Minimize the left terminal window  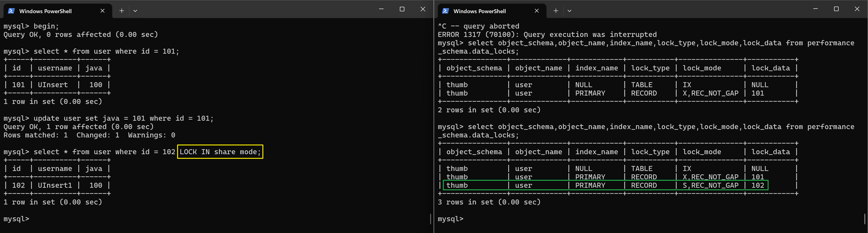pyautogui.click(x=381, y=9)
